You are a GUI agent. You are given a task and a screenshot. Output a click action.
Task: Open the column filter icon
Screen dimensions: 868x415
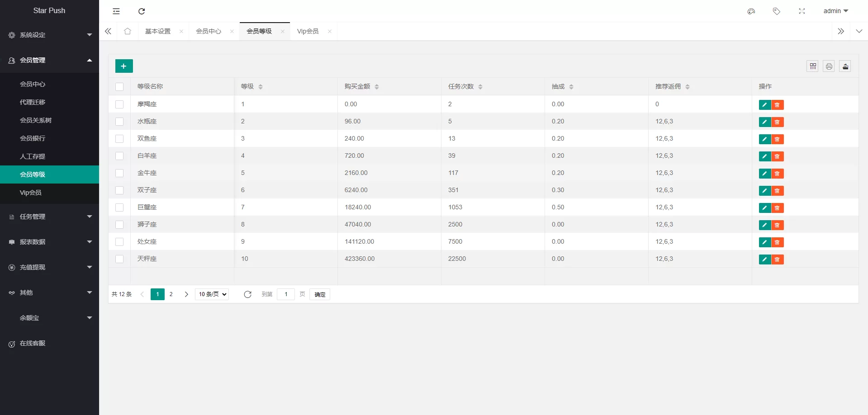point(812,66)
